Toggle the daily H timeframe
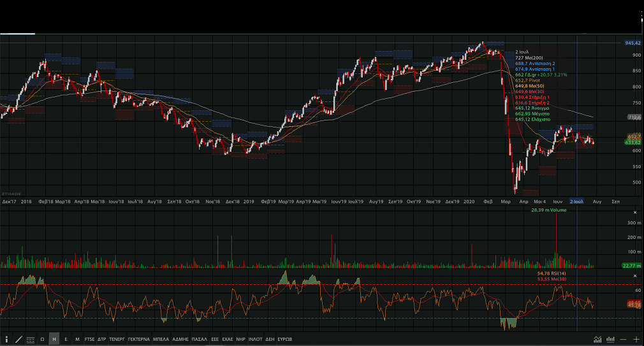 pos(54,340)
